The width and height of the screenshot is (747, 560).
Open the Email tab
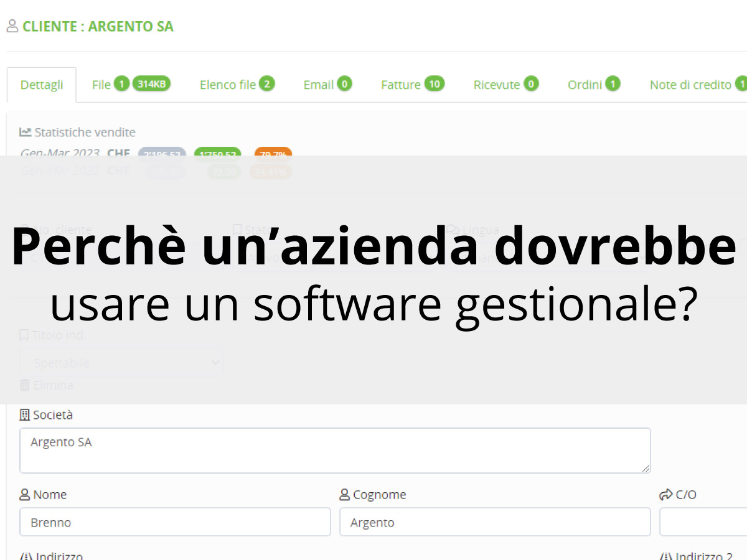click(319, 84)
